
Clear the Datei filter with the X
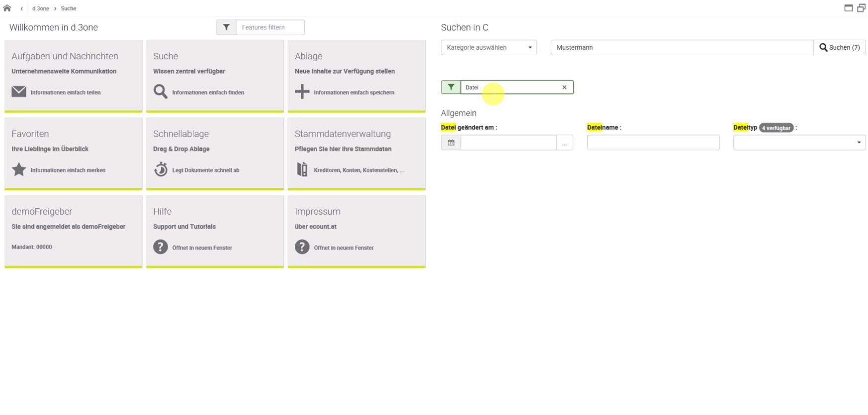point(564,87)
